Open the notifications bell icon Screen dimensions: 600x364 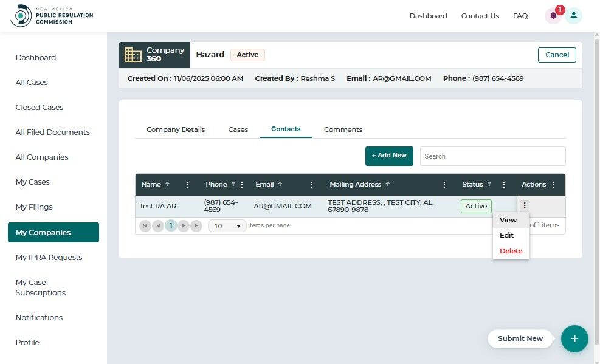pos(553,16)
